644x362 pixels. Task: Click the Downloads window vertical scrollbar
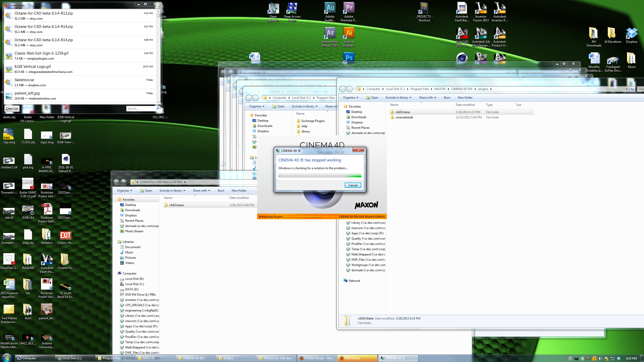click(158, 56)
